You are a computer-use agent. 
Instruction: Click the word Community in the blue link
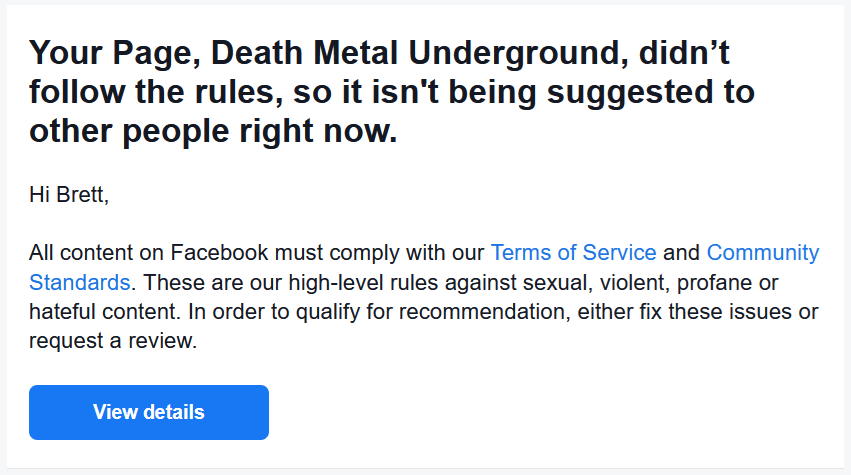(x=763, y=253)
